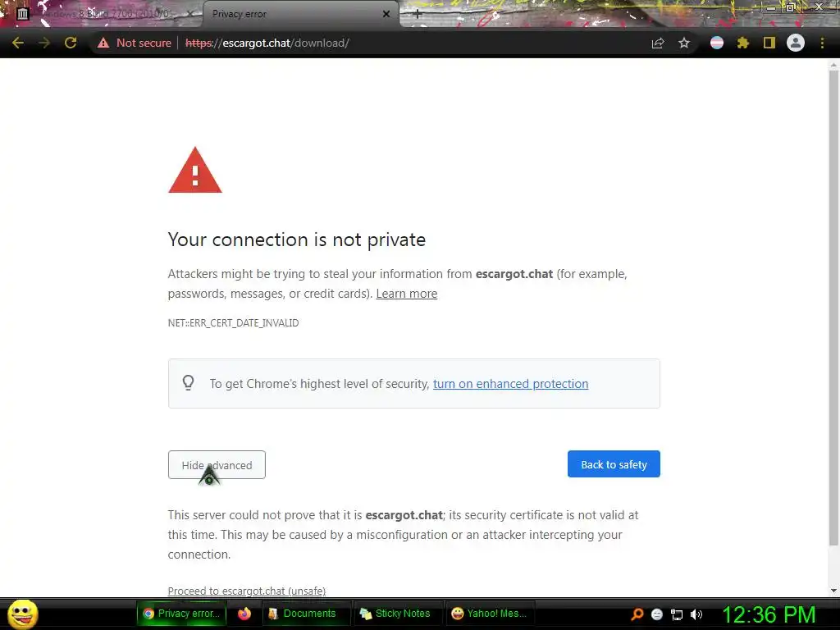
Task: Click the Hide advanced button
Action: (217, 465)
